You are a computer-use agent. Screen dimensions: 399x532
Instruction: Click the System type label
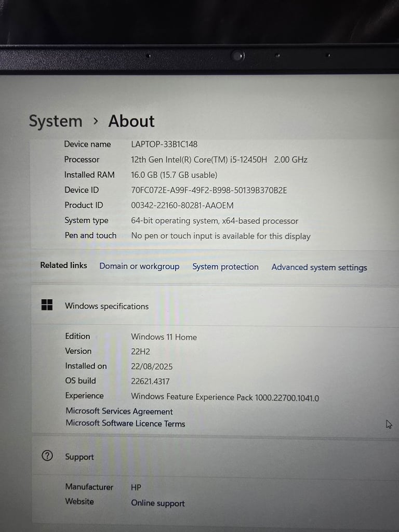(87, 220)
